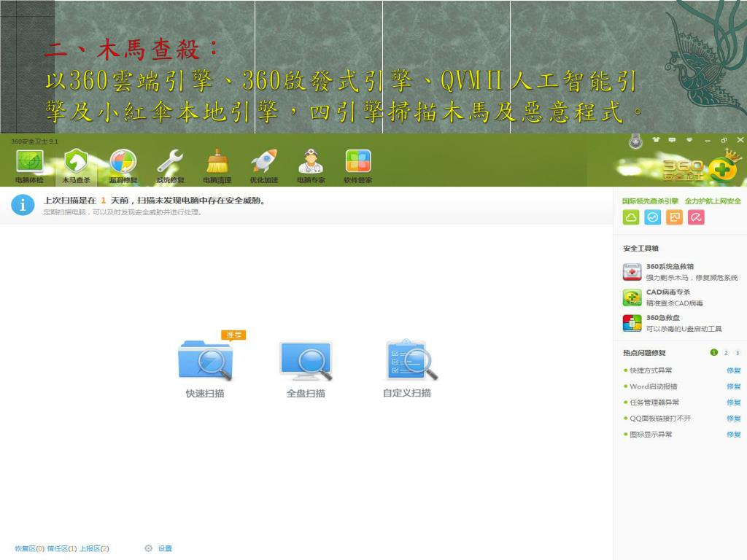Click the green cloud engine icon

[631, 217]
